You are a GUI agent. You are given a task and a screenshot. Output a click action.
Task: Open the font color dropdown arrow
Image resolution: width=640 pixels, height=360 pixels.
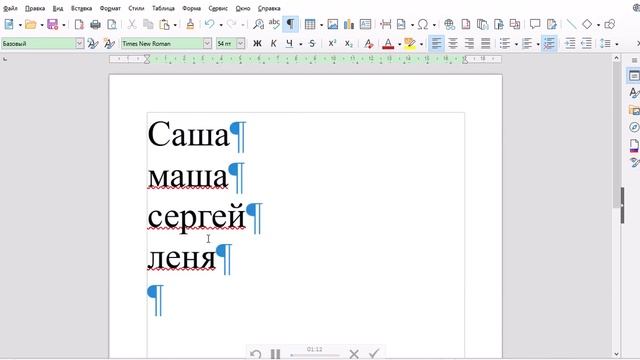(399, 44)
